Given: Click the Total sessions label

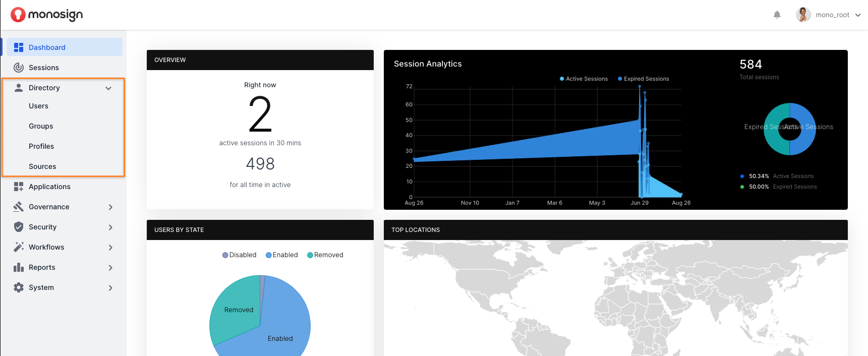Looking at the screenshot, I should coord(759,77).
